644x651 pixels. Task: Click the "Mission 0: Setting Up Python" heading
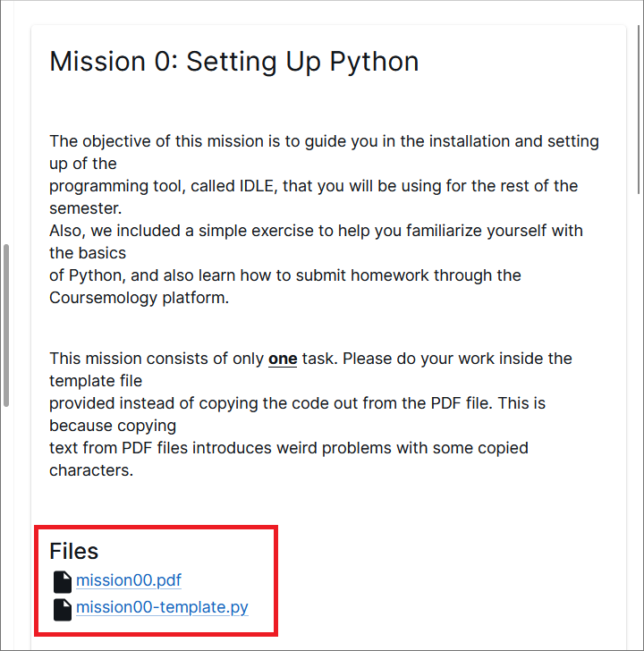point(234,62)
